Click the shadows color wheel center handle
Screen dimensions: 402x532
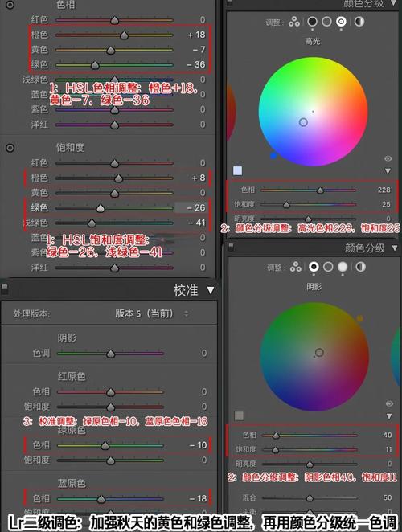319,353
